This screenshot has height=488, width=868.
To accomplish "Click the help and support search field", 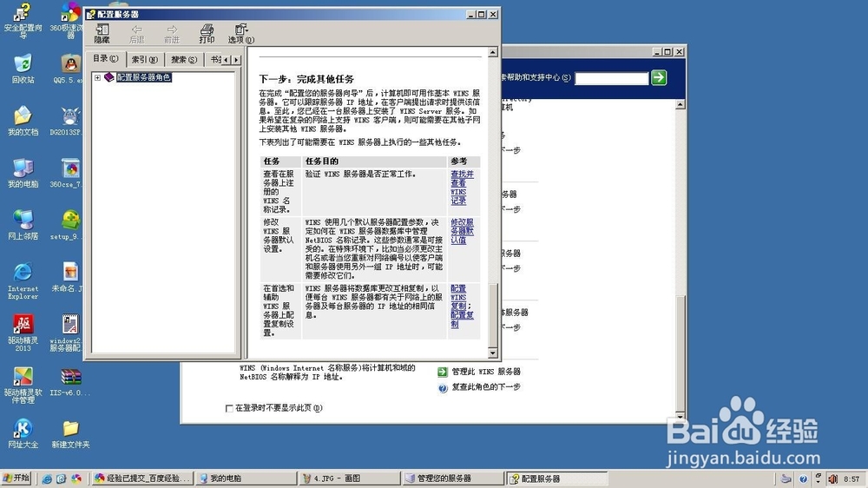I will [x=612, y=78].
